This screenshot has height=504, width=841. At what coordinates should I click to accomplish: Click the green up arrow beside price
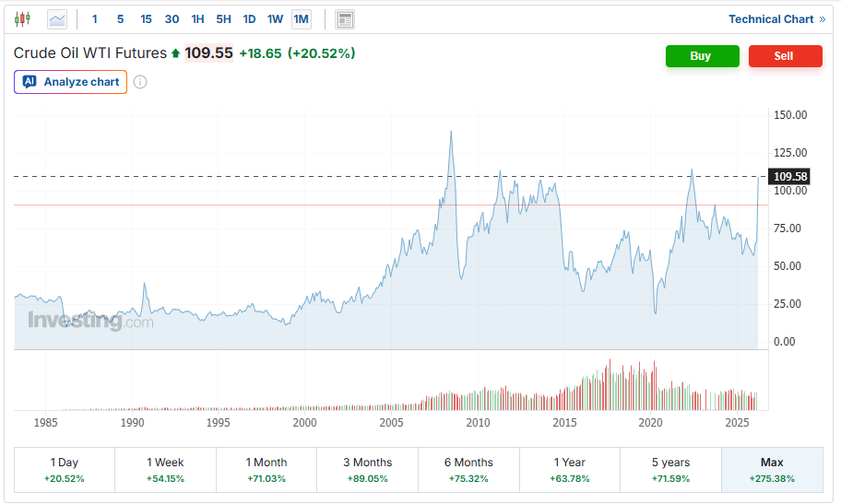(175, 53)
